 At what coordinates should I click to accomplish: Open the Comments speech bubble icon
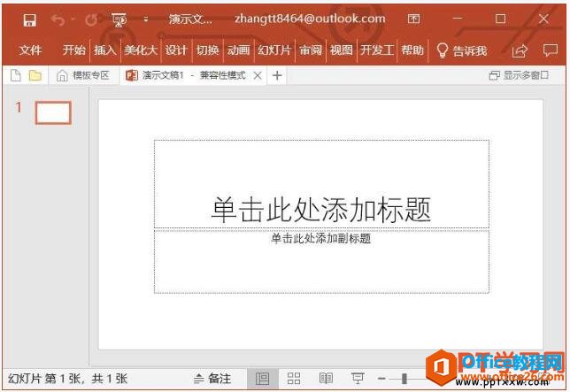coord(550,50)
